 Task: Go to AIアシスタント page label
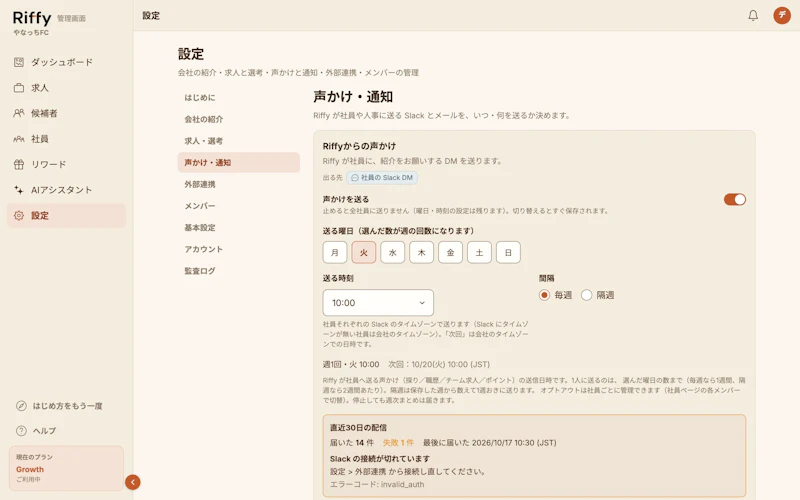tap(61, 190)
